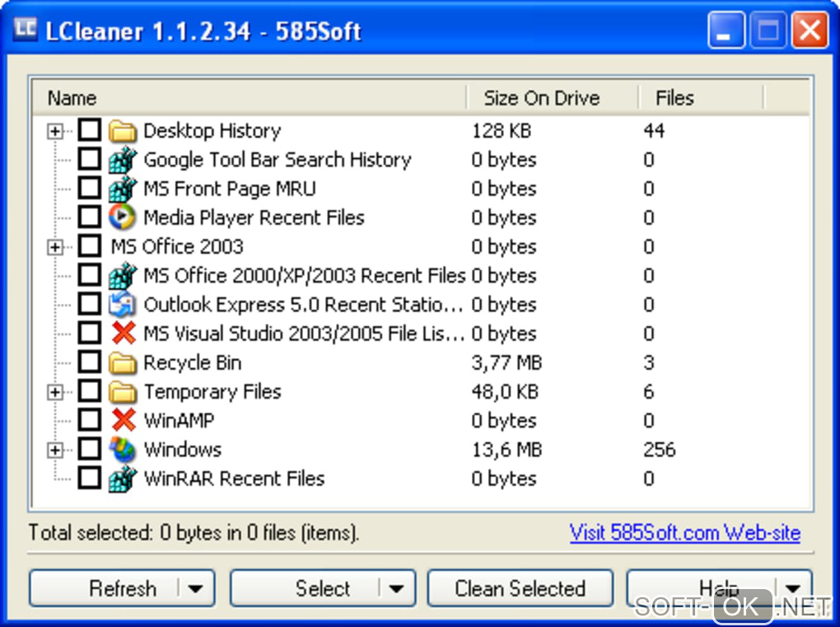Check the WinAMP checkbox
The height and width of the screenshot is (627, 840).
[89, 420]
